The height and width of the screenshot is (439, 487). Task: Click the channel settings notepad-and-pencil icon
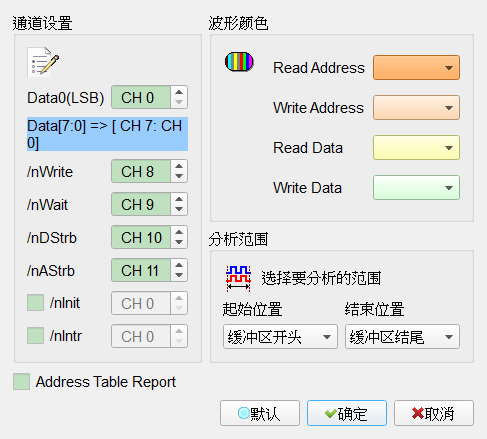(43, 62)
